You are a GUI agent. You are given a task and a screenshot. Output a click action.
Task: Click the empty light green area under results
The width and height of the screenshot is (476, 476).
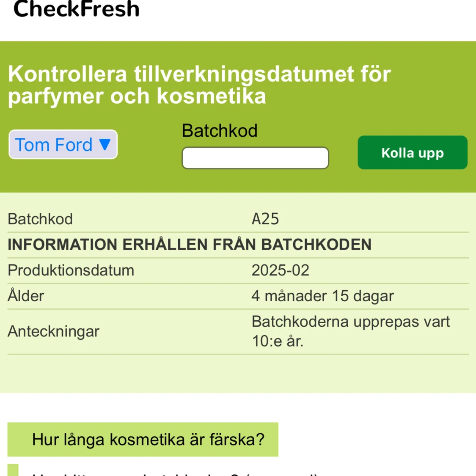pyautogui.click(x=238, y=374)
